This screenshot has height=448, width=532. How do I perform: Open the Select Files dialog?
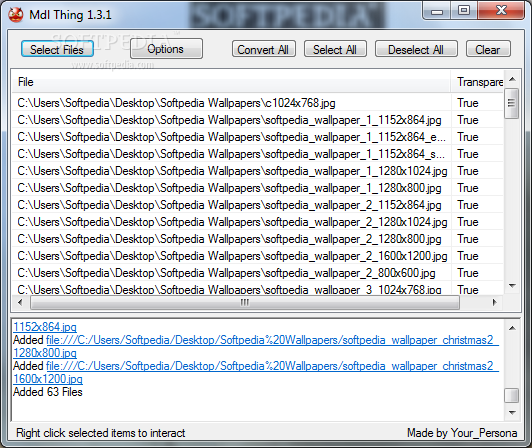(57, 49)
